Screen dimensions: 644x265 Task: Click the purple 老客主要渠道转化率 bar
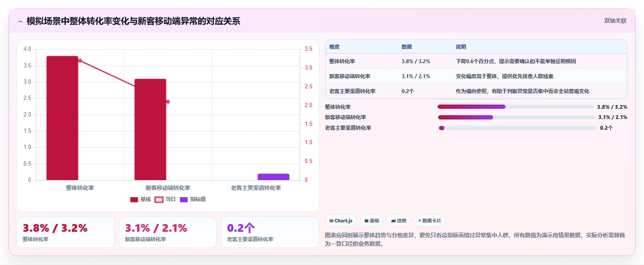(x=273, y=177)
